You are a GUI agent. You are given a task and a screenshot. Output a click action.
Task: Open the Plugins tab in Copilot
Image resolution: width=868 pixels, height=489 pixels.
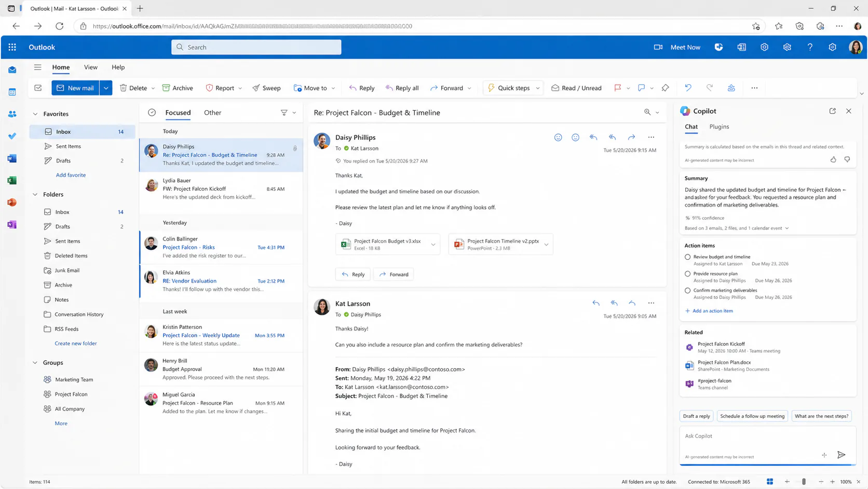coord(719,126)
